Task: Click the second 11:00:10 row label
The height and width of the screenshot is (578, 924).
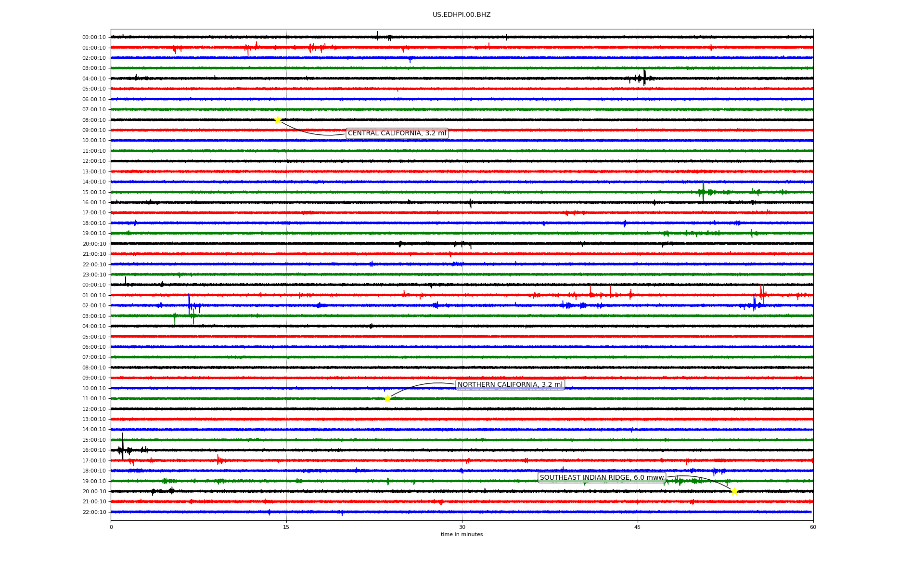Action: pyautogui.click(x=94, y=399)
